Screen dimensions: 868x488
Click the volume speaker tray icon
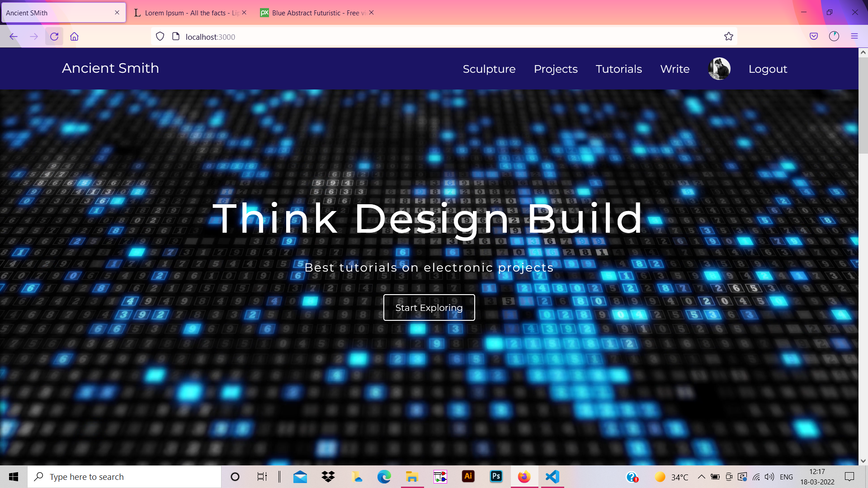[769, 477]
